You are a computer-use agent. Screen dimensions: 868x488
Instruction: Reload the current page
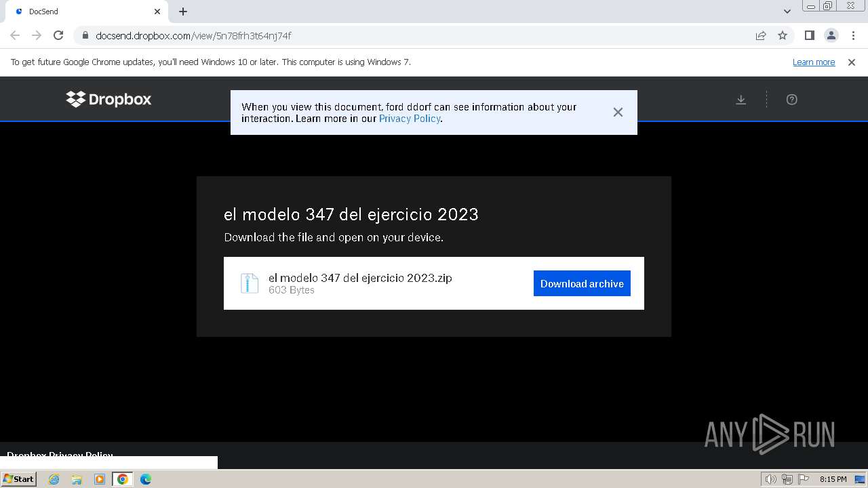tap(58, 35)
